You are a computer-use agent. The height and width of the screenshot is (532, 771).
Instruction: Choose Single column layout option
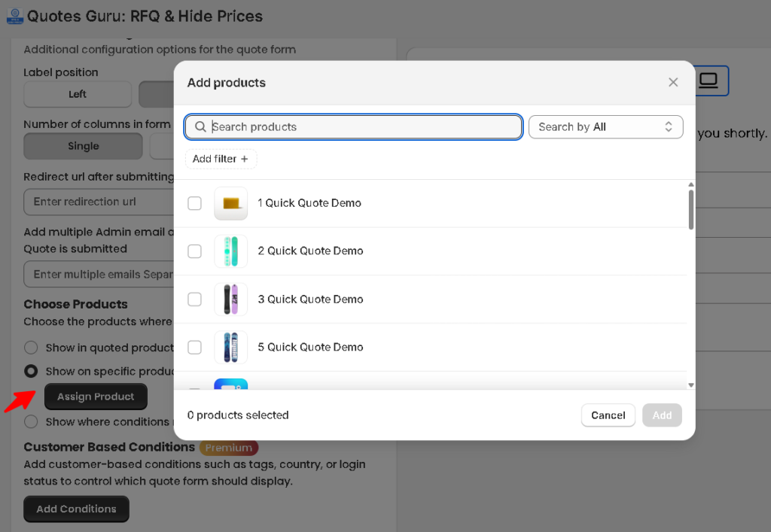tap(83, 146)
